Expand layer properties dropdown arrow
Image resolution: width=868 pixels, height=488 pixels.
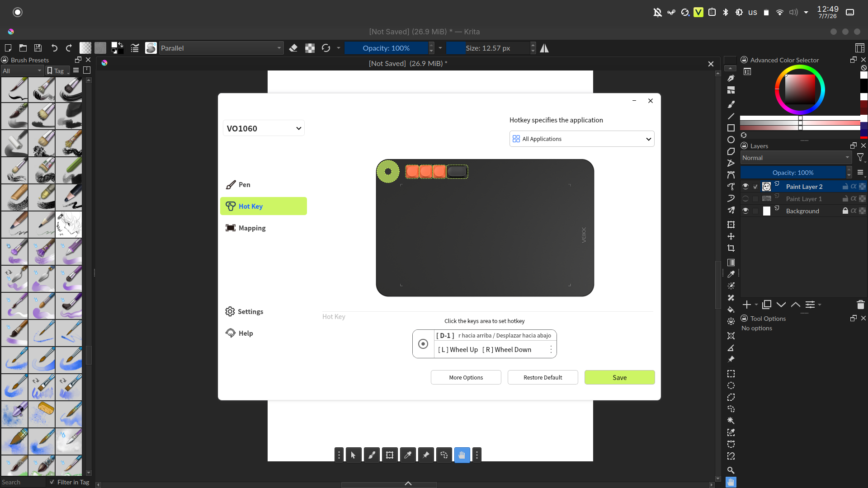point(820,305)
